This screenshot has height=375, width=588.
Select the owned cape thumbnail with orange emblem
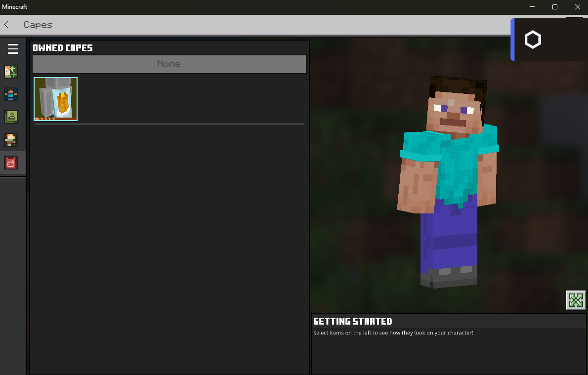(x=55, y=99)
